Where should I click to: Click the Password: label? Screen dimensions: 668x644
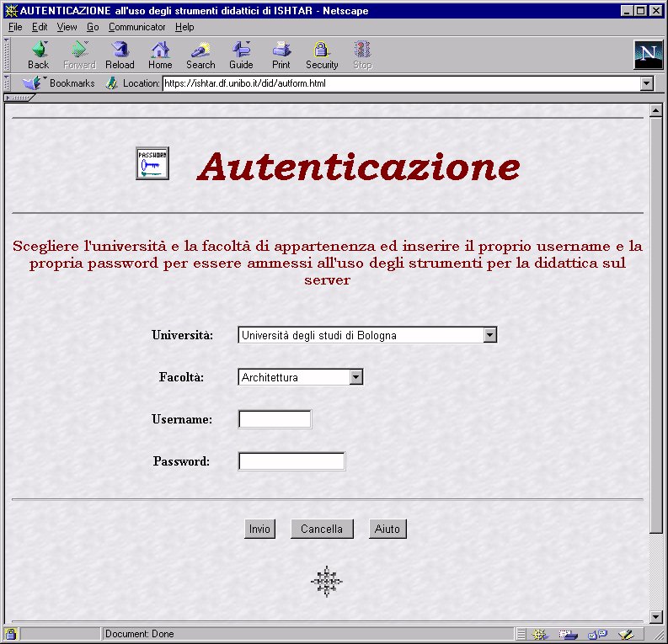coord(181,461)
